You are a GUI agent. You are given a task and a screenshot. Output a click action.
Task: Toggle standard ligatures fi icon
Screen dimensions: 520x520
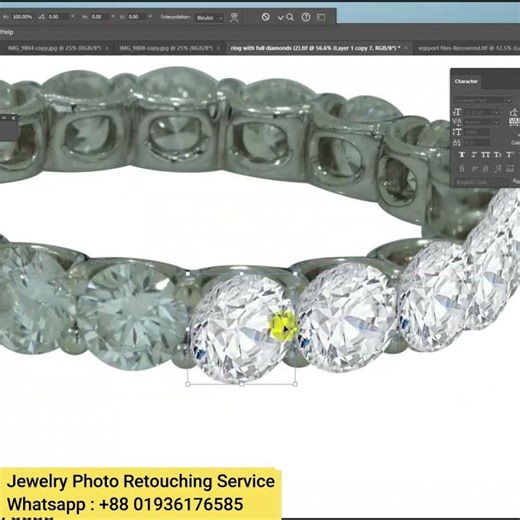[x=462, y=169]
